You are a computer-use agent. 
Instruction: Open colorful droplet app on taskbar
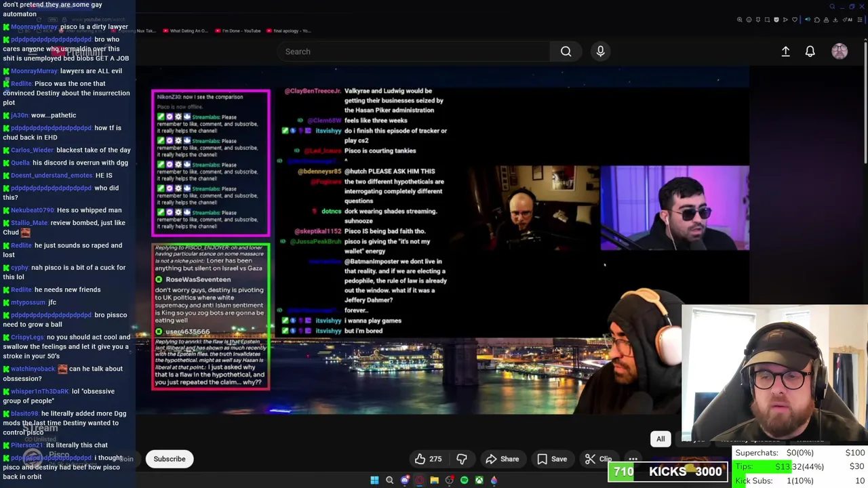494,480
